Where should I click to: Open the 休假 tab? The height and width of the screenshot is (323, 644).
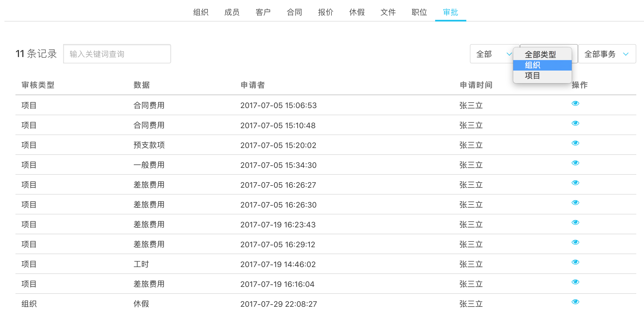point(357,12)
